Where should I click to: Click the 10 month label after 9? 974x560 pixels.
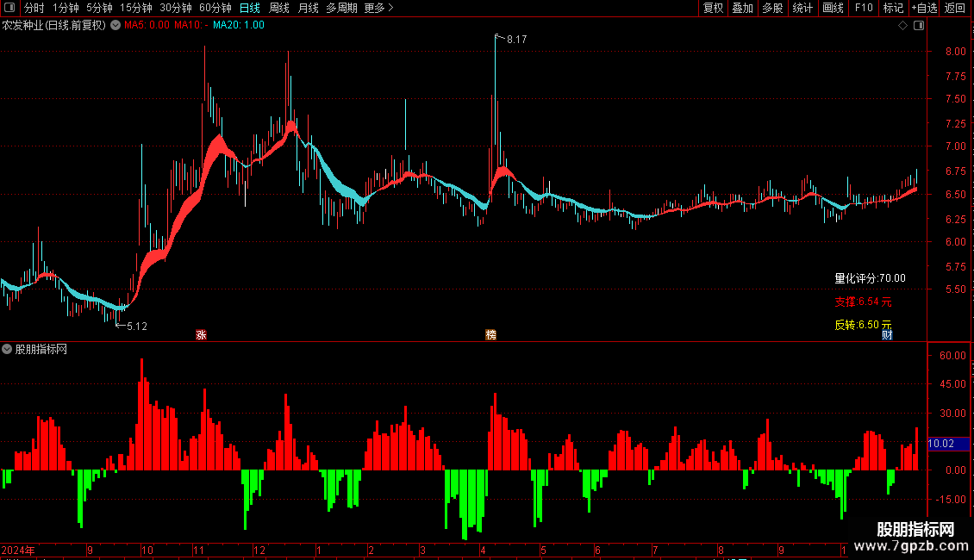pyautogui.click(x=147, y=550)
